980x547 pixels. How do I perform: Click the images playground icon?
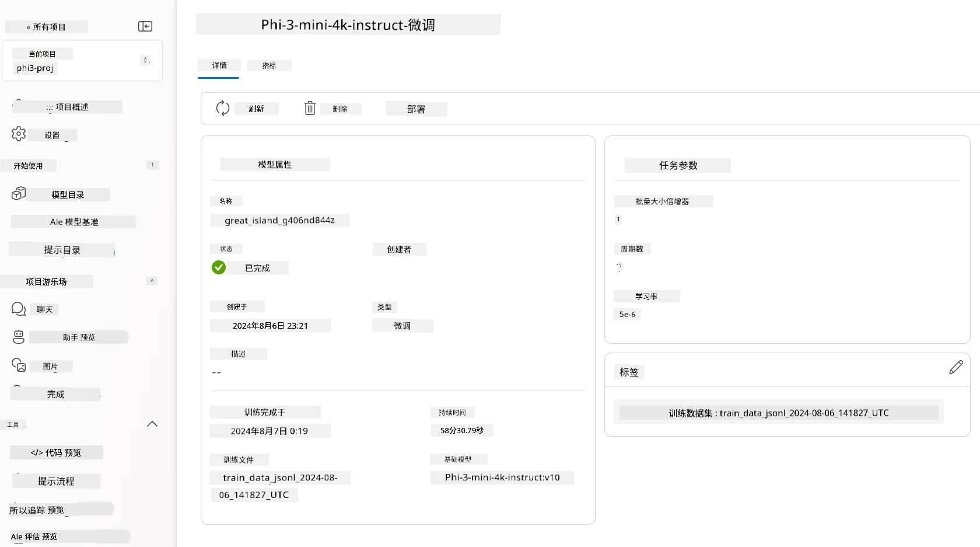click(19, 365)
